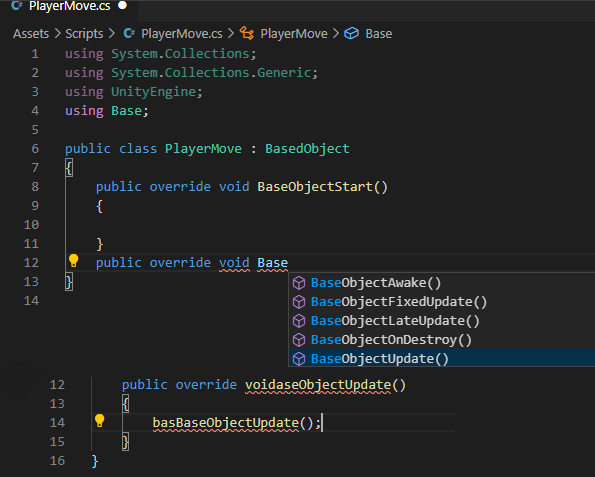The image size is (595, 477).
Task: Click the lightbulb quick-fix icon on line 14
Action: 99,421
